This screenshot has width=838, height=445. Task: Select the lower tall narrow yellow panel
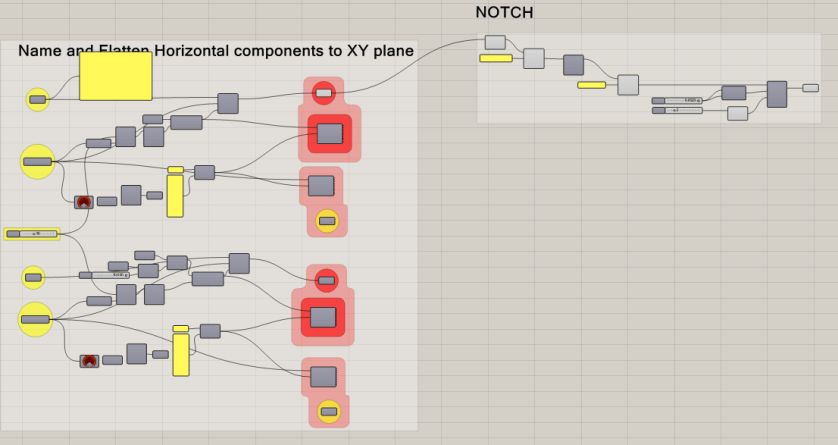coord(180,354)
